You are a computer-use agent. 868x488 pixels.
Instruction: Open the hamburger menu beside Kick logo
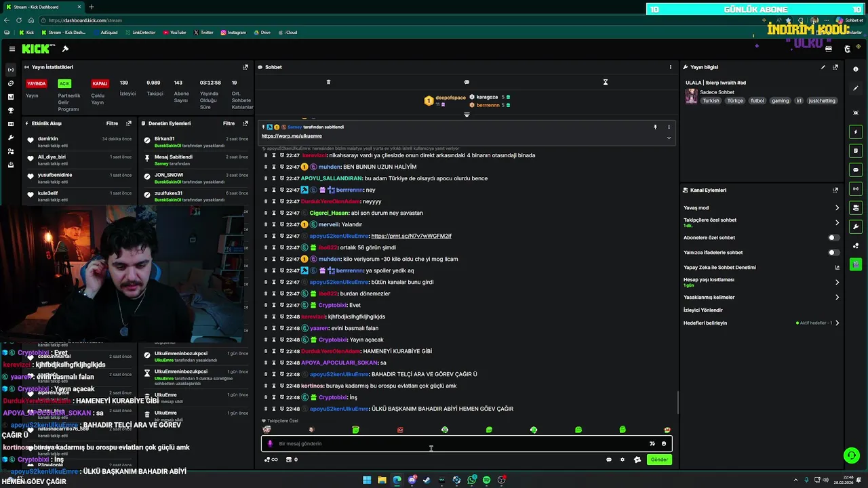point(12,49)
